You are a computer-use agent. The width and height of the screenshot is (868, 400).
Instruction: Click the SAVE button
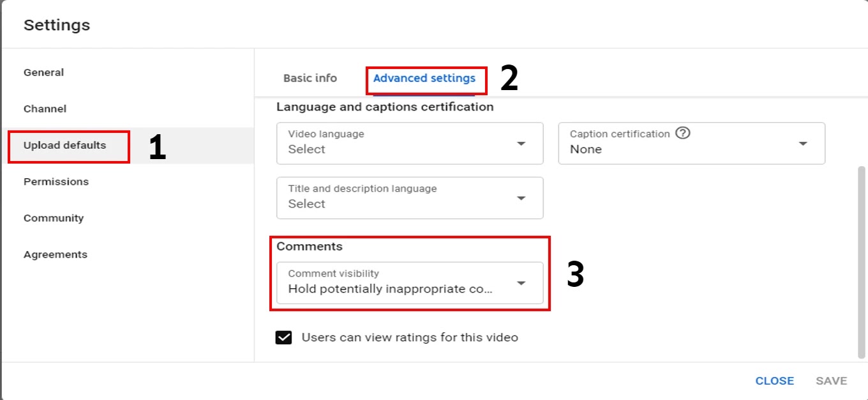(831, 381)
